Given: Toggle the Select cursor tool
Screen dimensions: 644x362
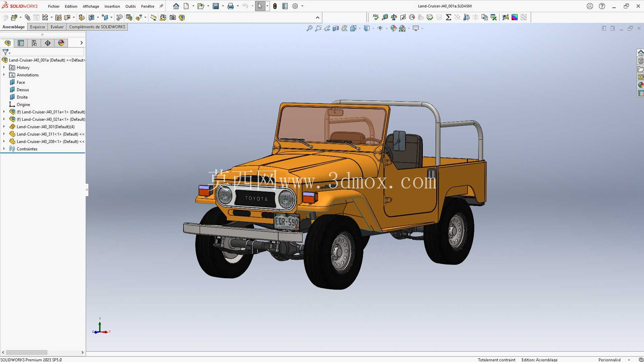Looking at the screenshot, I should tap(260, 6).
